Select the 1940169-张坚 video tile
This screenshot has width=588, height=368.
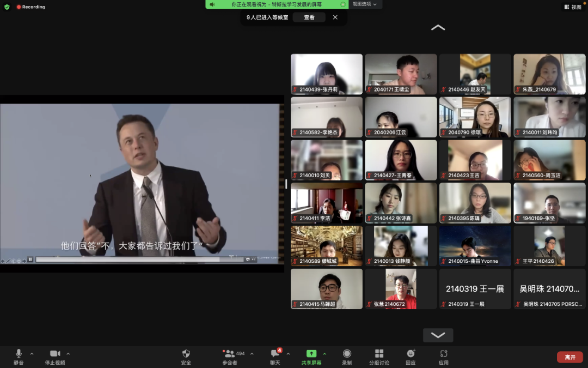[x=549, y=203]
